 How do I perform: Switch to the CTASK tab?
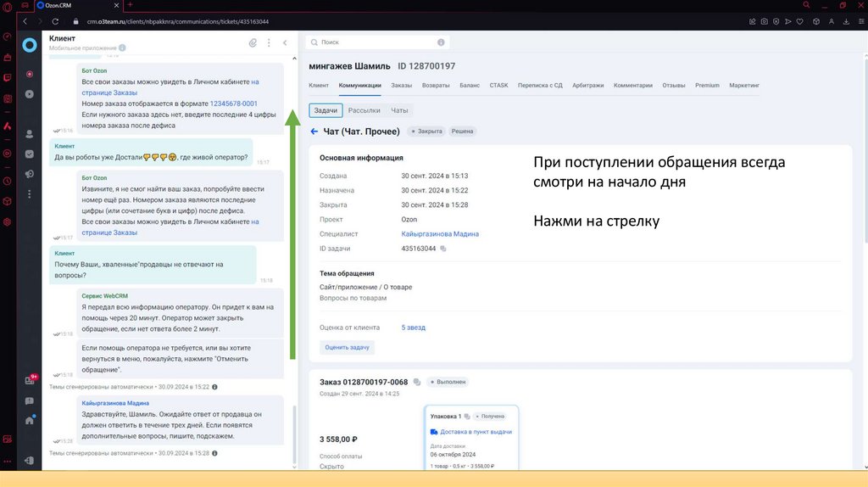point(498,86)
